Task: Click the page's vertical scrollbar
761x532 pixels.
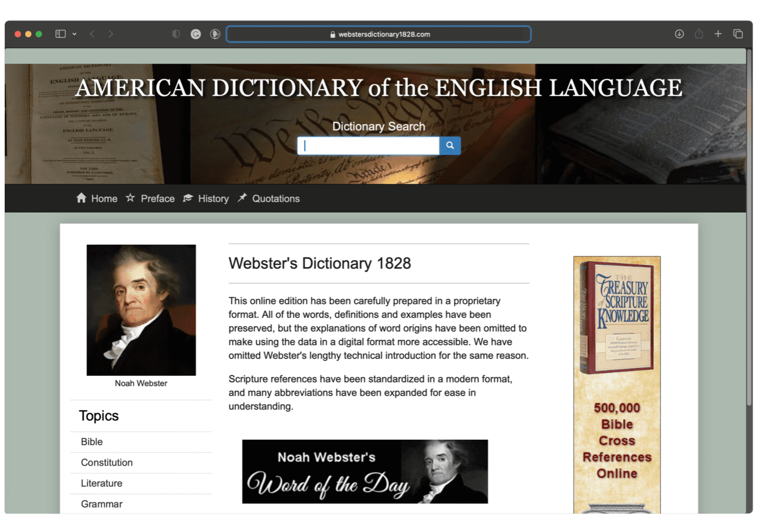Action: [x=749, y=228]
